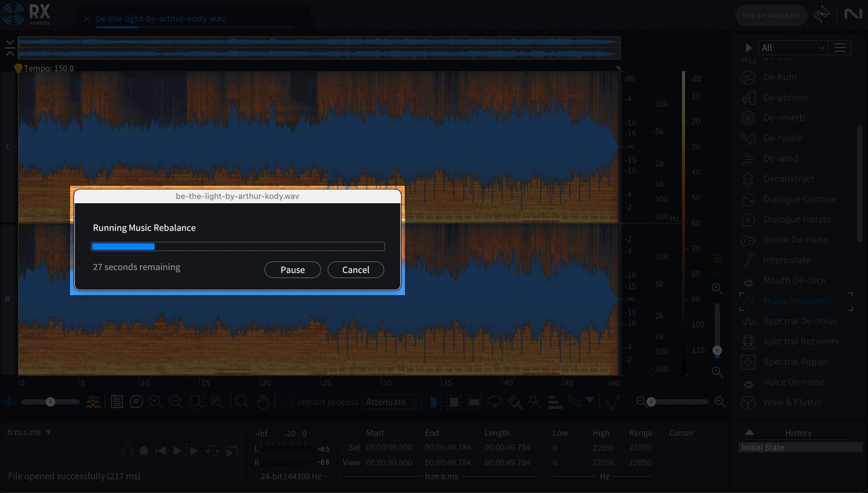Screen dimensions: 868x493
Task: Select the Initial State history entry
Action: [800, 447]
